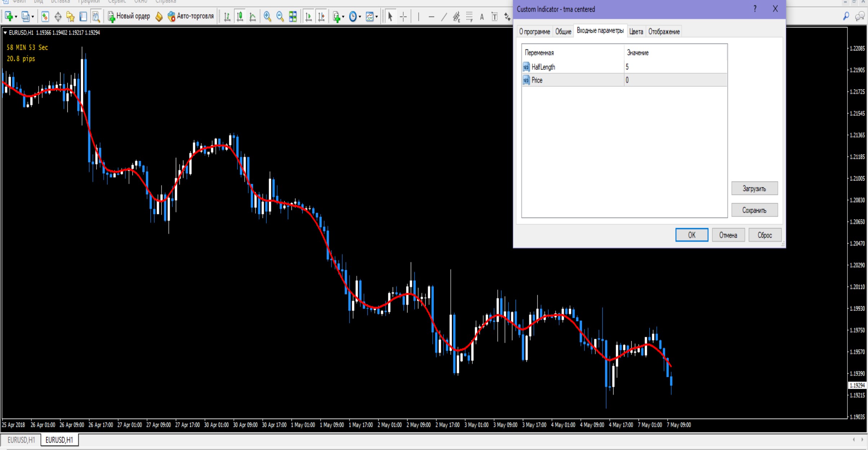Open the chat bubbles icon

pos(860,16)
